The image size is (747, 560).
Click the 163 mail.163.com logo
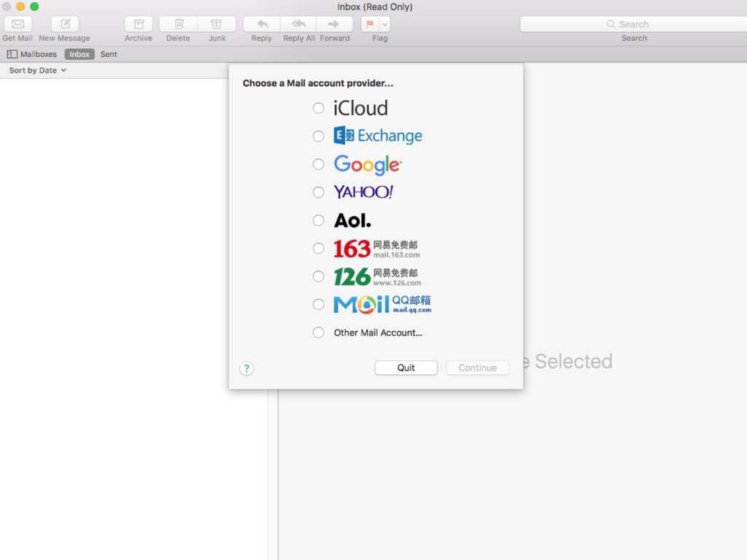[377, 249]
